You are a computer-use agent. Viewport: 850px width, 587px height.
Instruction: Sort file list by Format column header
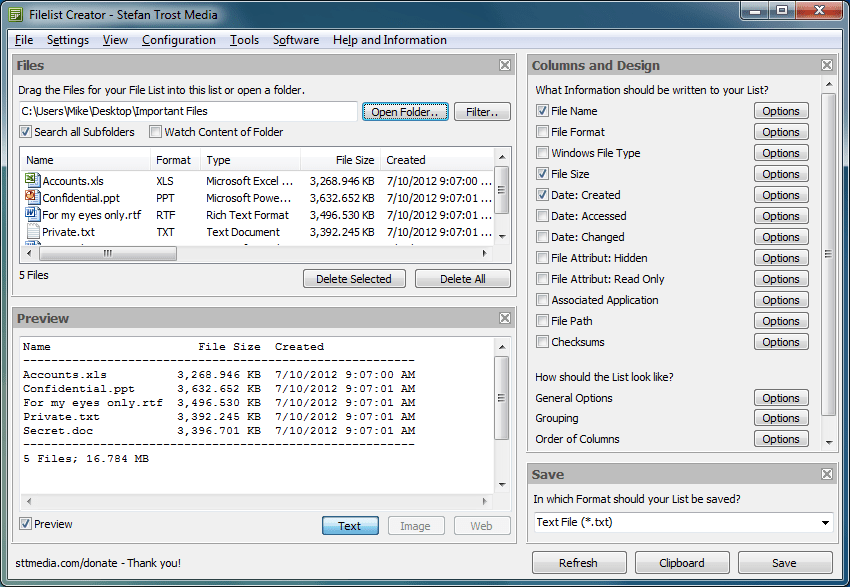pyautogui.click(x=175, y=160)
